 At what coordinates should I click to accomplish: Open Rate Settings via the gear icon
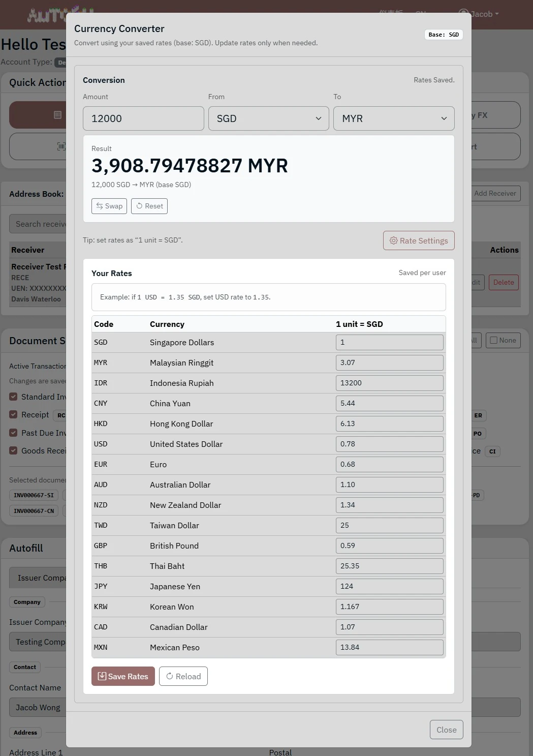pyautogui.click(x=393, y=240)
